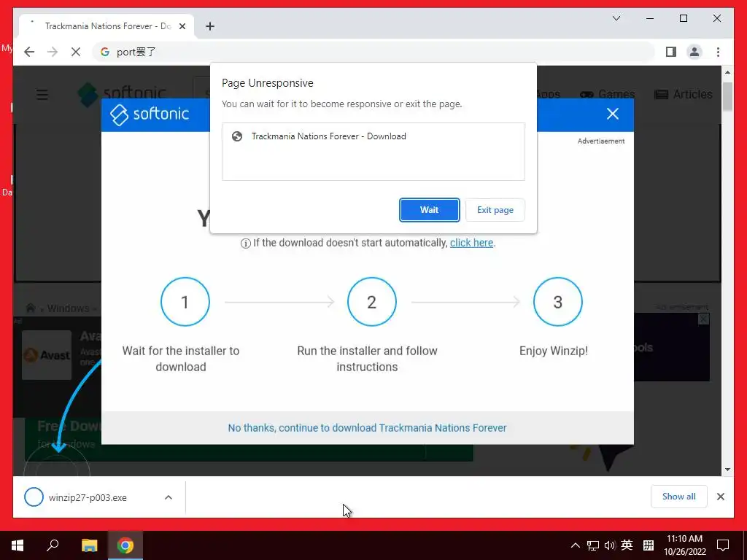Show hidden system tray icons
The height and width of the screenshot is (560, 747).
point(576,545)
